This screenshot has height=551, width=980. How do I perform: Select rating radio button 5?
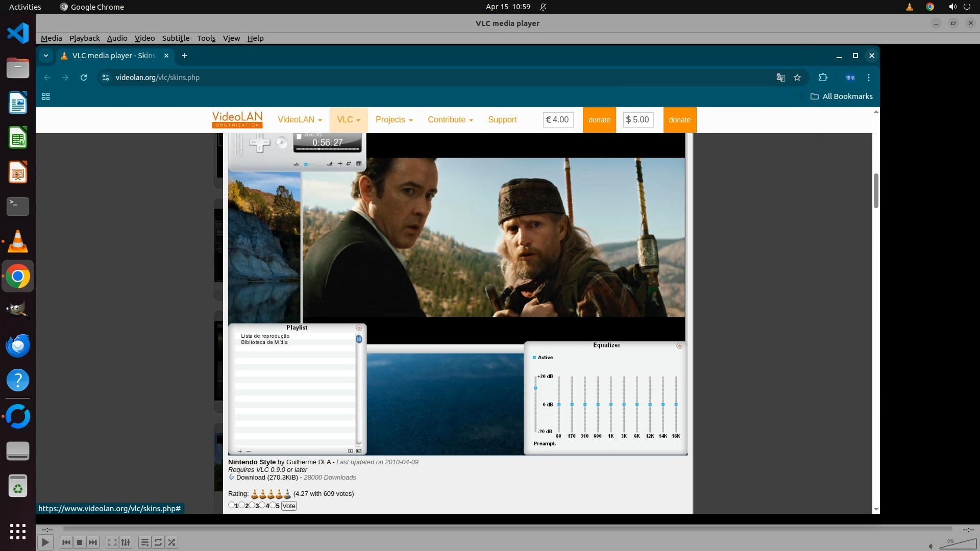point(273,505)
